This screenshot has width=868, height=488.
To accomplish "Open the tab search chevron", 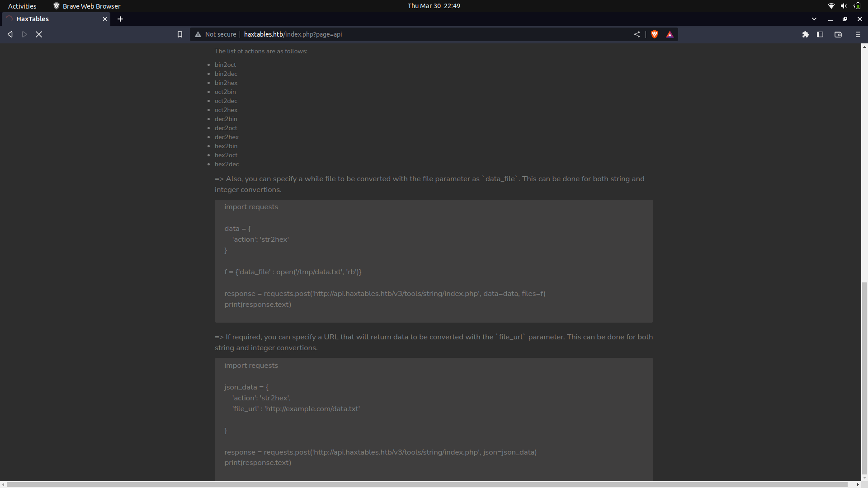I will click(814, 19).
